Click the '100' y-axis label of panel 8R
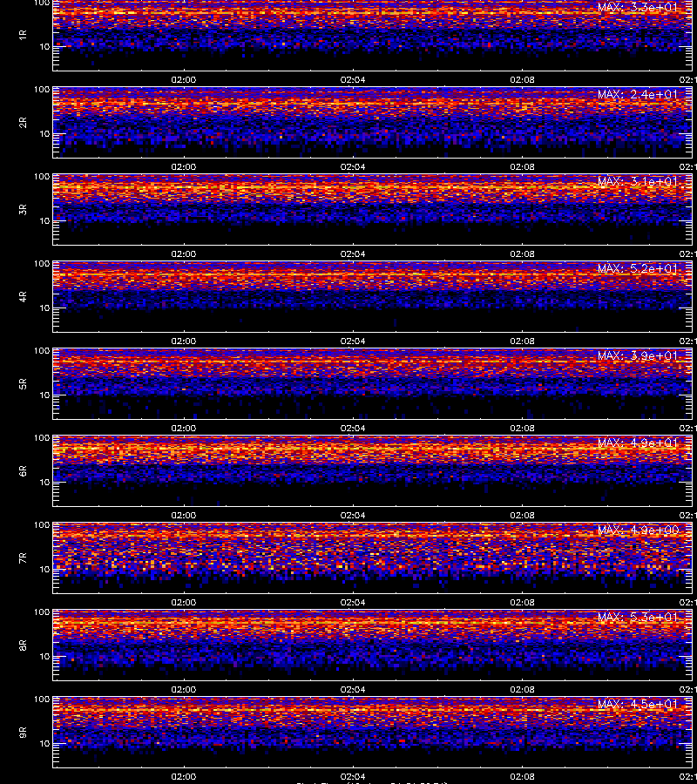Image resolution: width=697 pixels, height=784 pixels. (x=42, y=612)
